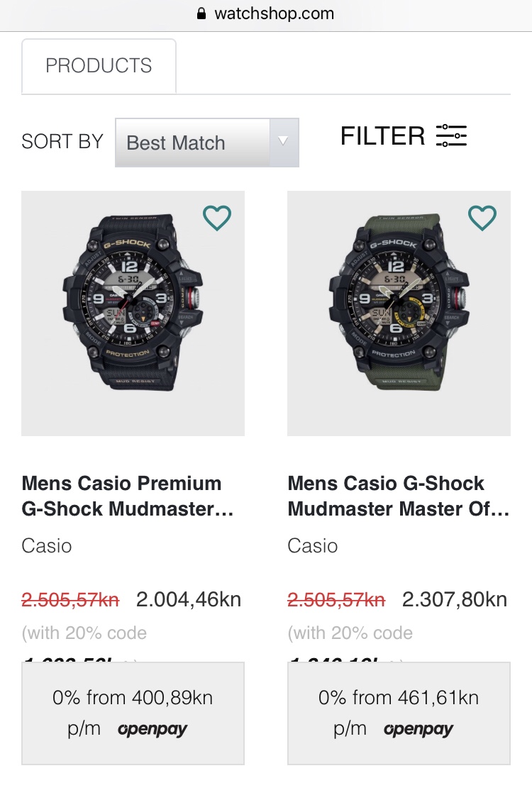Open the filter sliders icon
Image resolution: width=532 pixels, height=795 pixels.
[451, 135]
